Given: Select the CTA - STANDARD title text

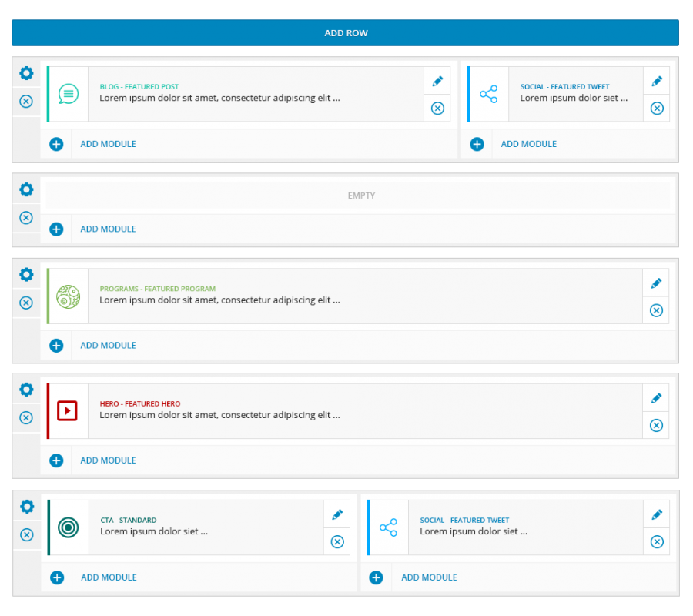Looking at the screenshot, I should pyautogui.click(x=128, y=520).
